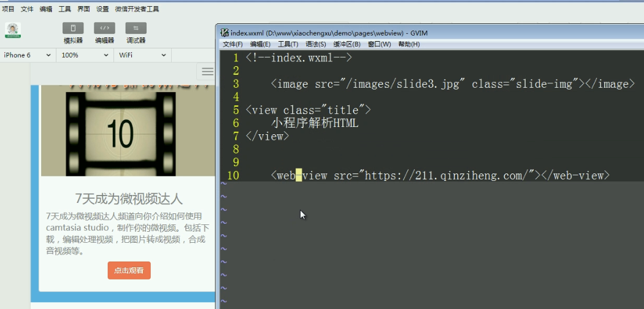Open the 界面 menu
This screenshot has width=644, height=309.
coord(84,9)
